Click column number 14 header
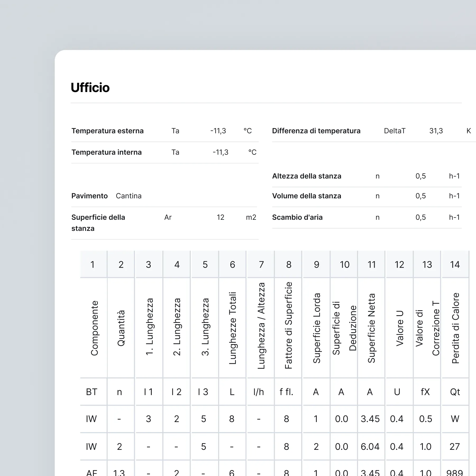 click(455, 264)
